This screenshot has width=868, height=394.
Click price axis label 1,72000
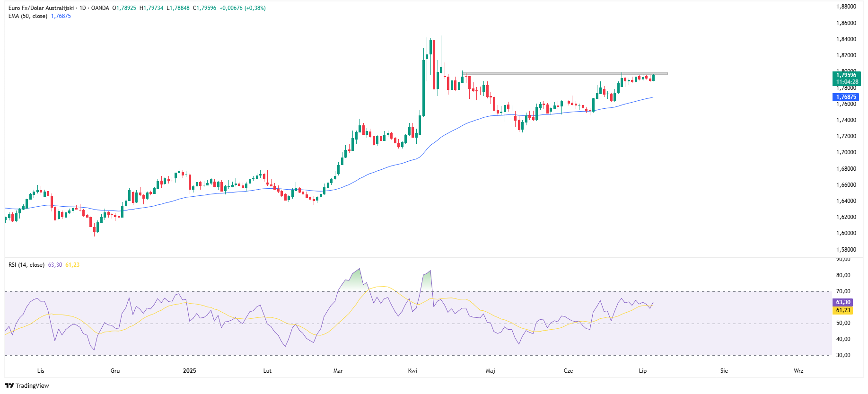(846, 136)
